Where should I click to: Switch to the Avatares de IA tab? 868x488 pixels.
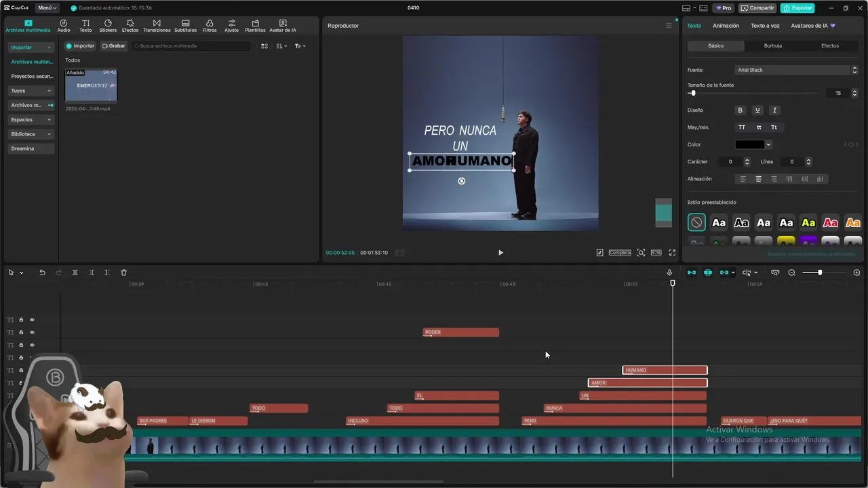(x=812, y=26)
